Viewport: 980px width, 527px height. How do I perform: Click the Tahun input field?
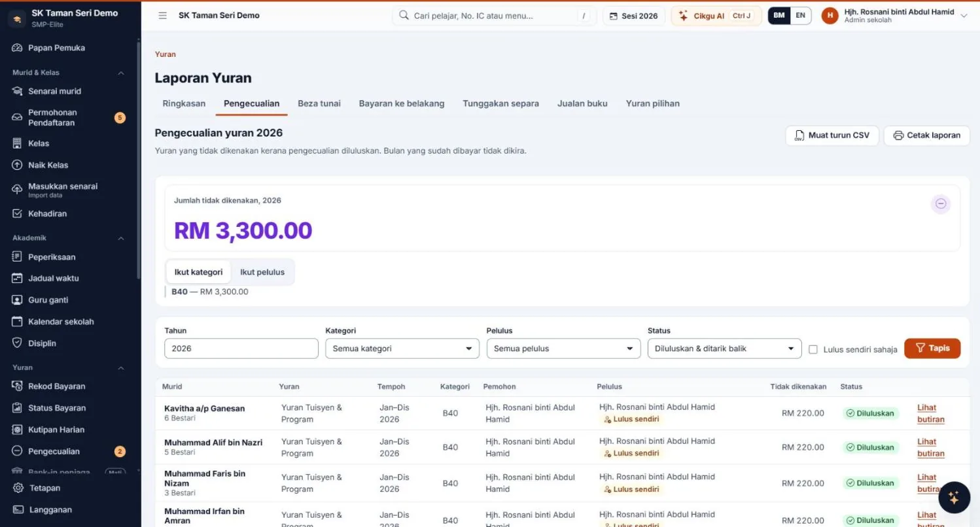(241, 348)
